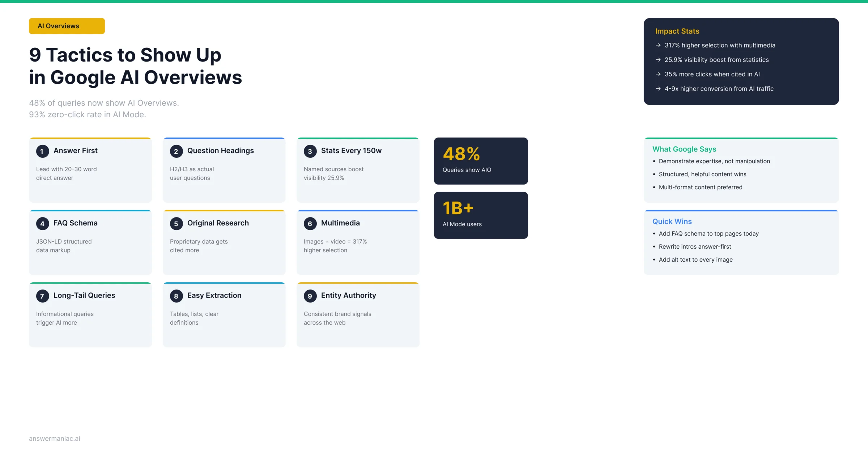This screenshot has height=456, width=868.
Task: Click the number 3 badge on Stats Every 150w
Action: click(x=310, y=151)
